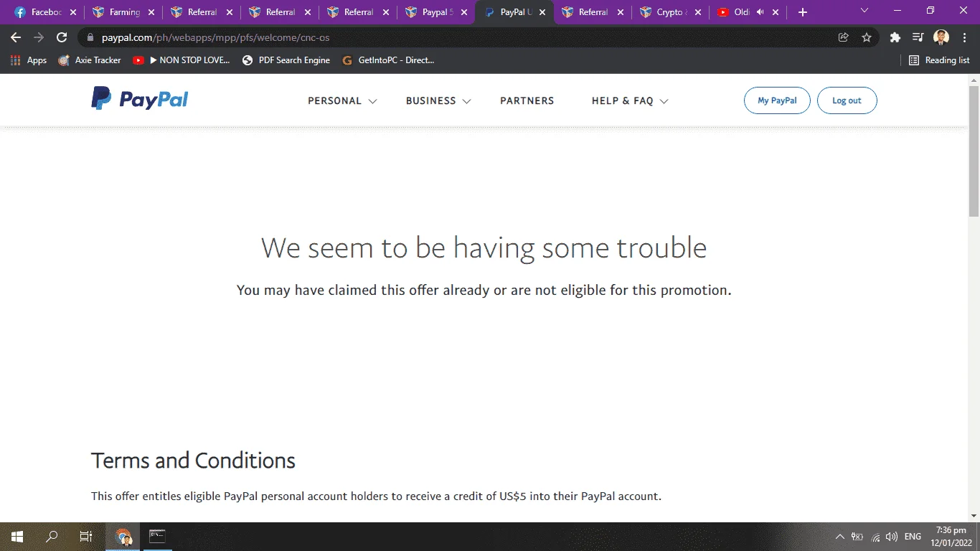Open the battery status tray icon
Screen dimensions: 980x551
click(x=857, y=537)
